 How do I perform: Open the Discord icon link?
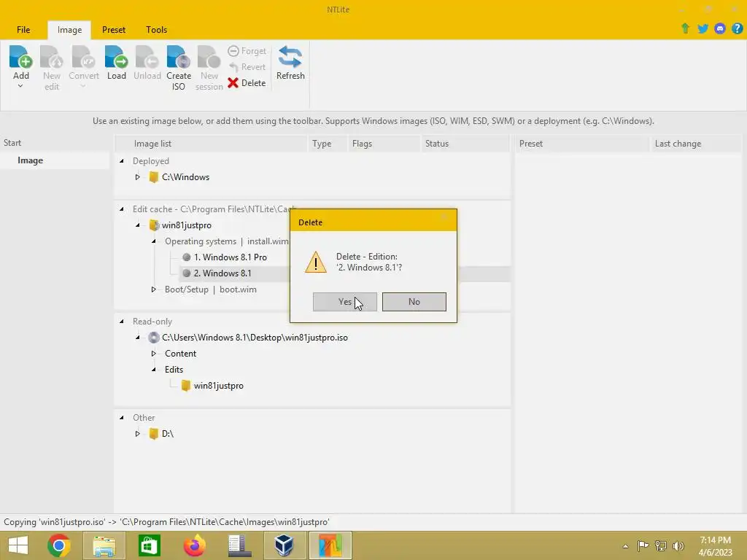(720, 28)
